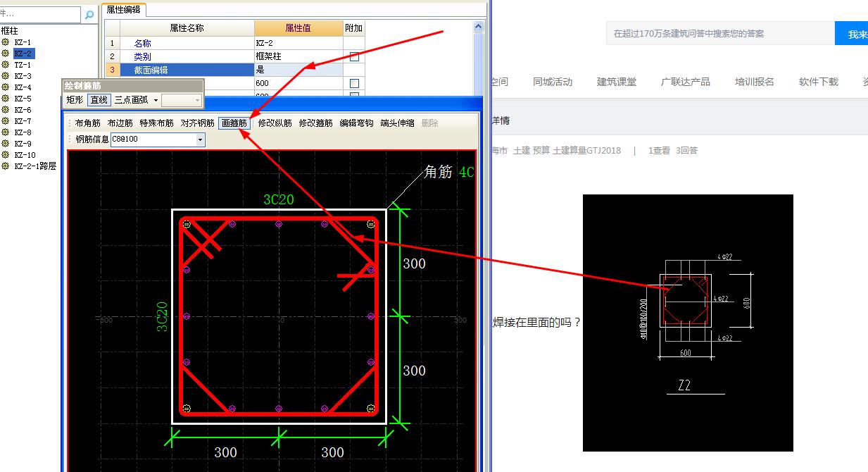The image size is (868, 472).
Task: Click the 编辑弯钩 toolbar button
Action: coord(356,123)
